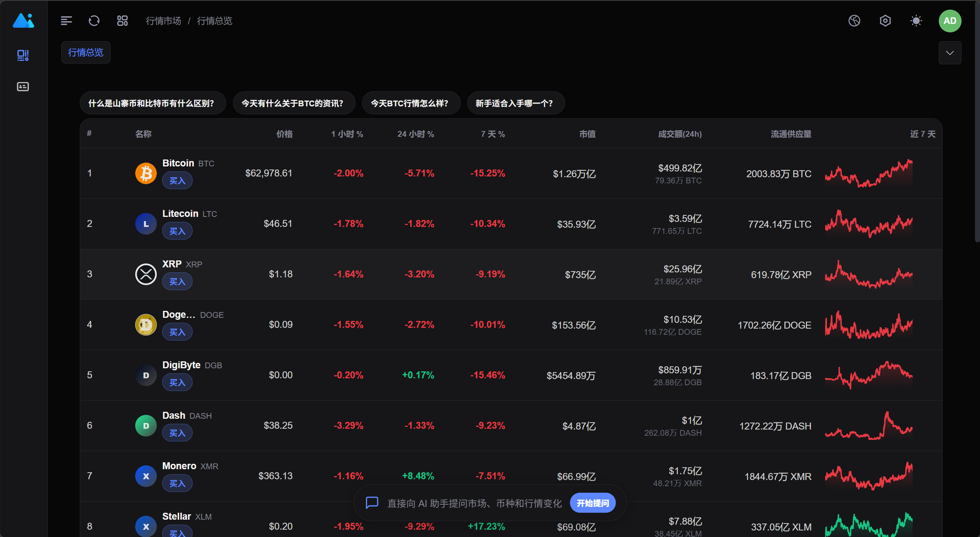This screenshot has height=537, width=980.
Task: Click the chat bubble icon in AI bar
Action: [372, 503]
